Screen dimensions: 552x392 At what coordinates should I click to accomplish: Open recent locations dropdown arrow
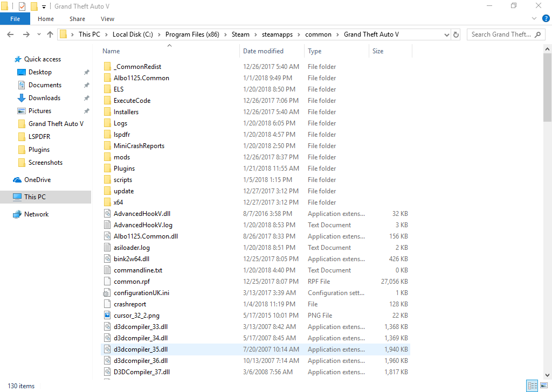point(39,34)
